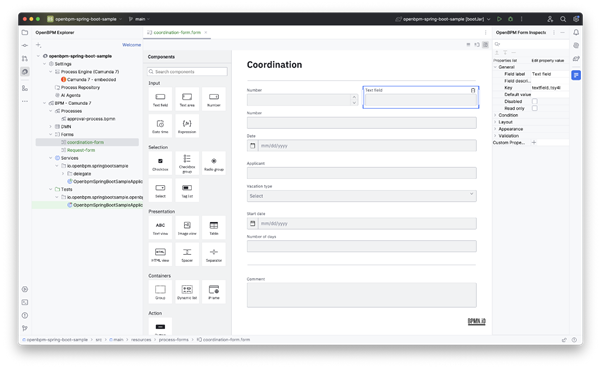Open the OpenBPM Explorer tool window icon
The width and height of the screenshot is (601, 369).
click(25, 72)
